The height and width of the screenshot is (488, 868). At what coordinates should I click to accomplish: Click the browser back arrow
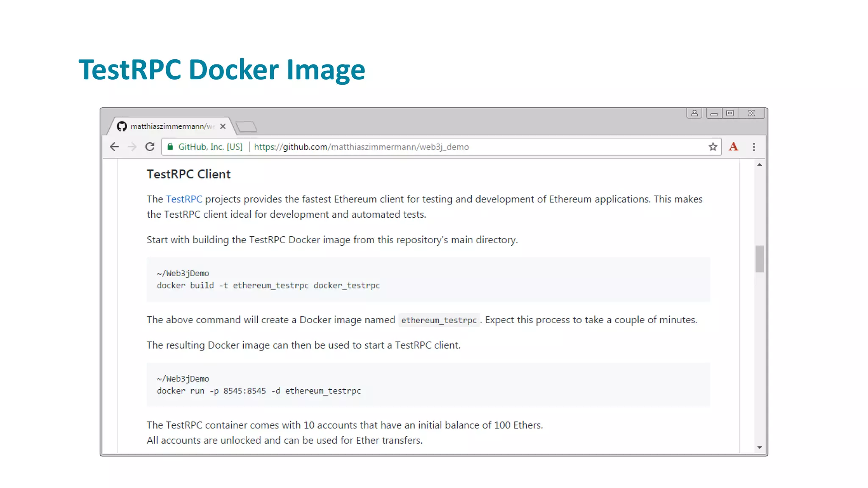click(x=114, y=147)
